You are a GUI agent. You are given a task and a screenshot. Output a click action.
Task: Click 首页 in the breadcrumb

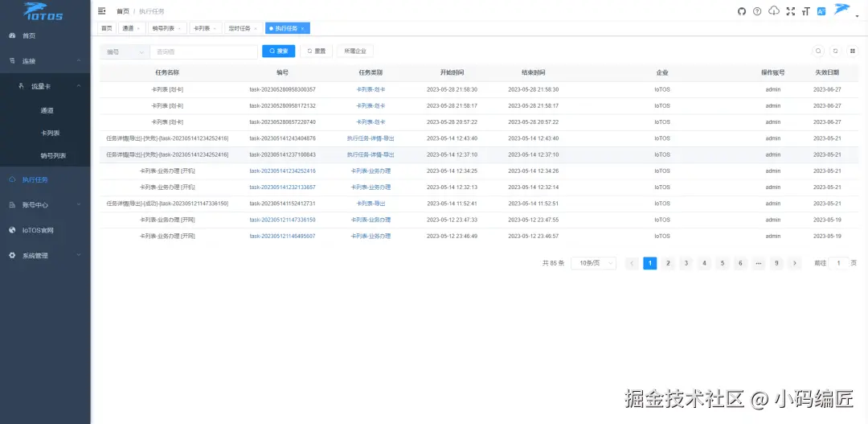click(x=123, y=11)
